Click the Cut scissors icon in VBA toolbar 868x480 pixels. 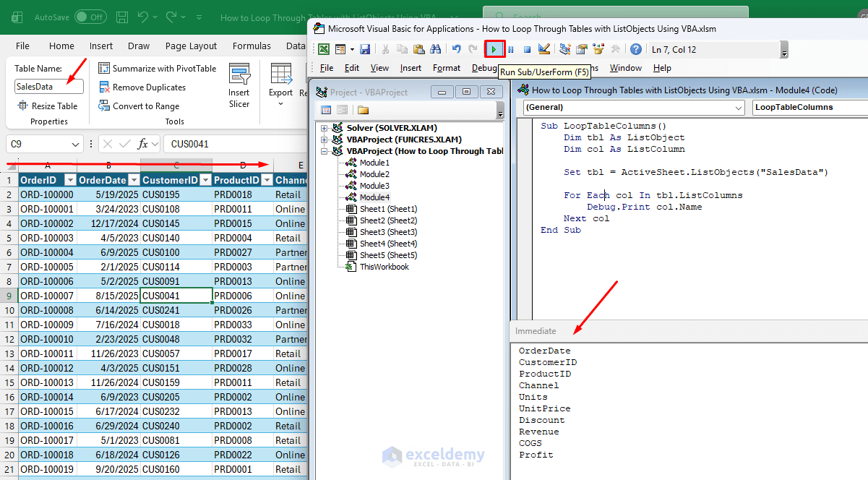[386, 49]
